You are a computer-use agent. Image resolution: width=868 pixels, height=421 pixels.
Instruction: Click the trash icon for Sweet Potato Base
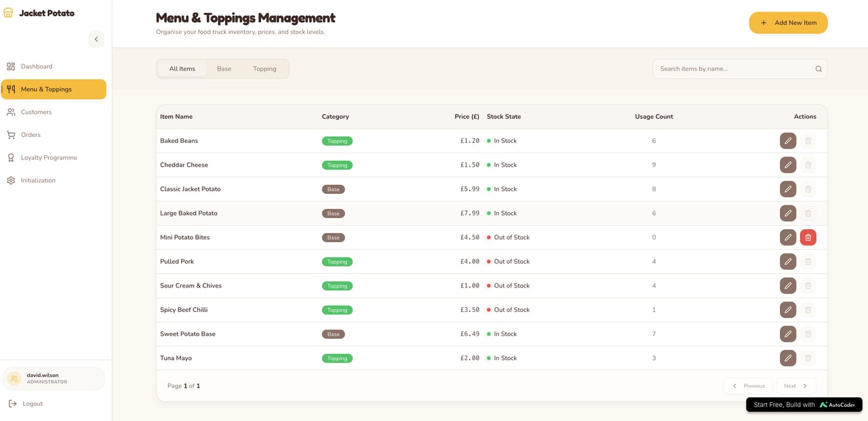click(808, 334)
